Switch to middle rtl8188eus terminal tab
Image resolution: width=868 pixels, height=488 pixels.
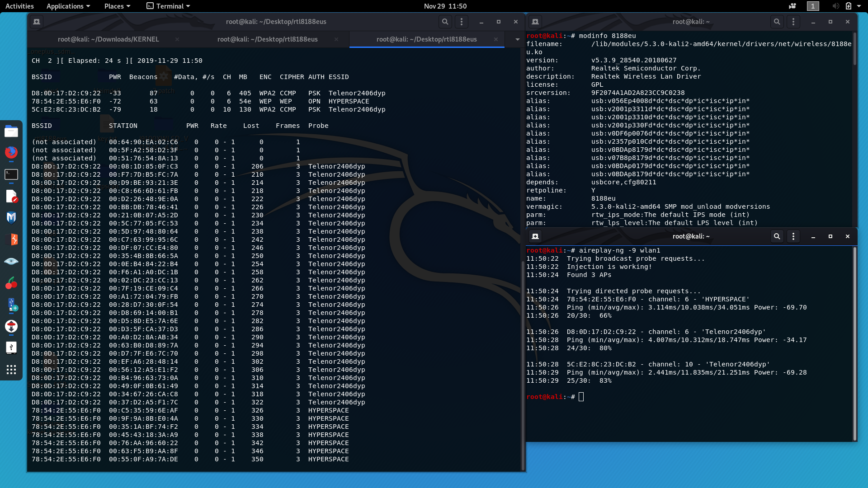click(x=268, y=39)
